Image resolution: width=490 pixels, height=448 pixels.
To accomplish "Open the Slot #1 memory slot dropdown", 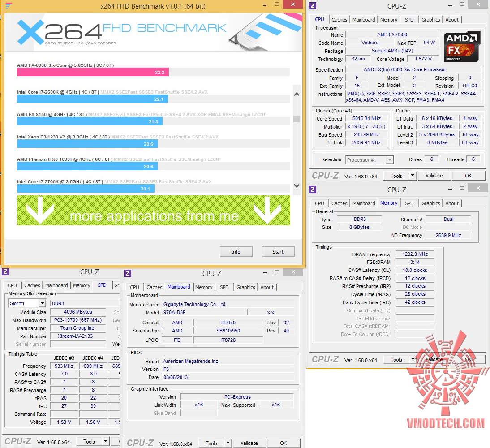I will (42, 303).
